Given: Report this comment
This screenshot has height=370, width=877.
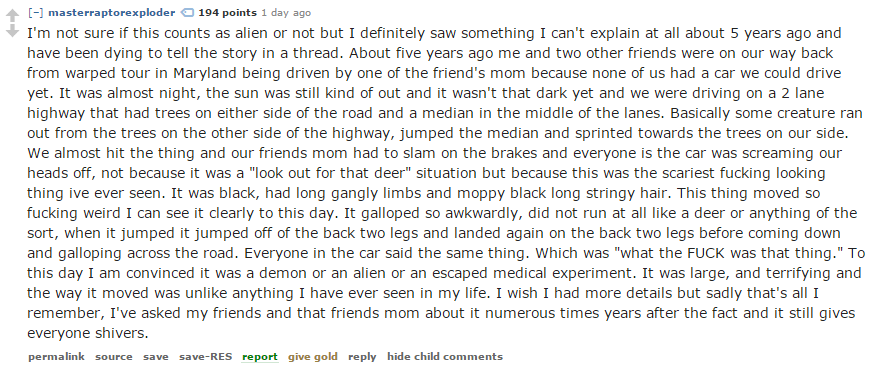Looking at the screenshot, I should [260, 357].
